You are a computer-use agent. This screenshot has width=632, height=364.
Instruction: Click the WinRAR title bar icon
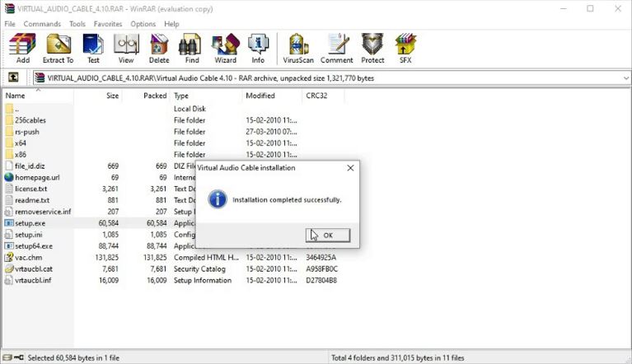pos(9,8)
